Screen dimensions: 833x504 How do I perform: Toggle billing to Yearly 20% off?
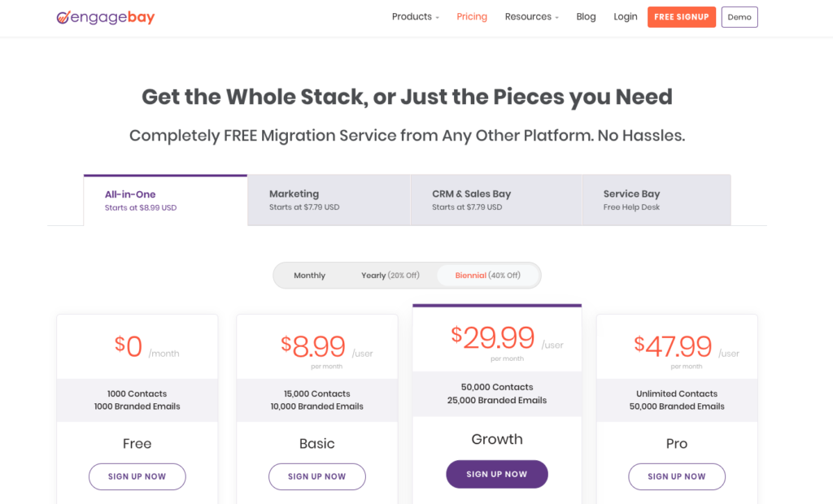(x=390, y=275)
